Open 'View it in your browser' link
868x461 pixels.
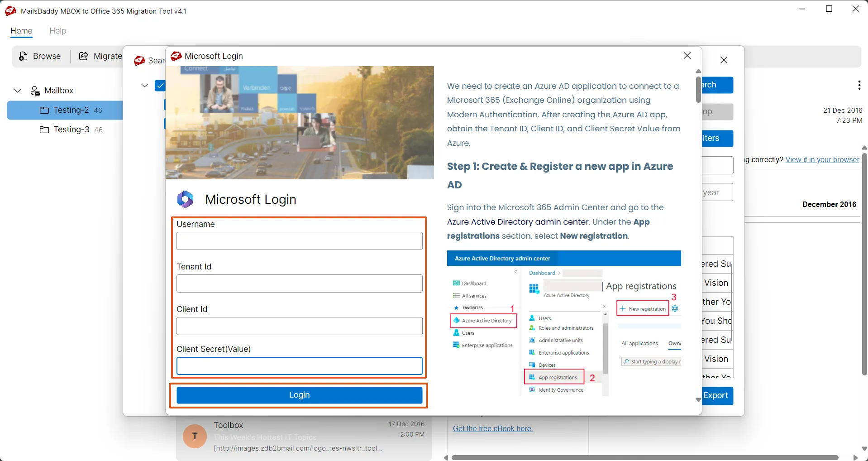(822, 159)
